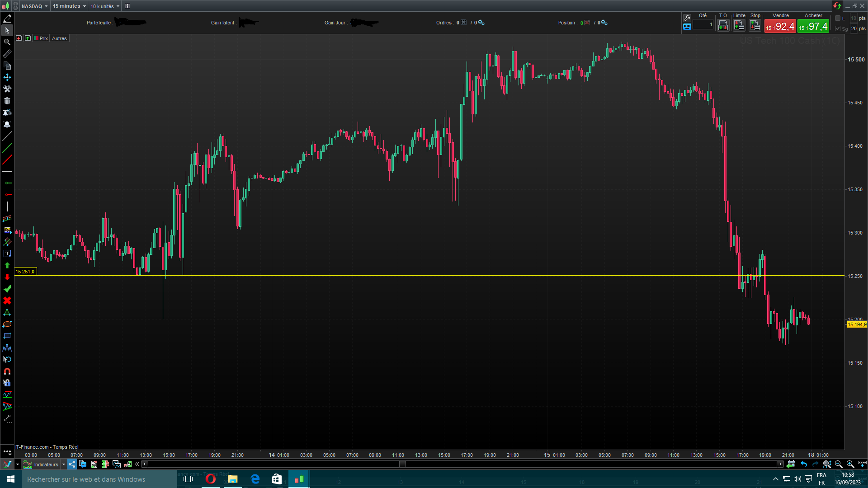The width and height of the screenshot is (868, 488).
Task: Open the Stop order ticket icon
Action: coord(755,26)
